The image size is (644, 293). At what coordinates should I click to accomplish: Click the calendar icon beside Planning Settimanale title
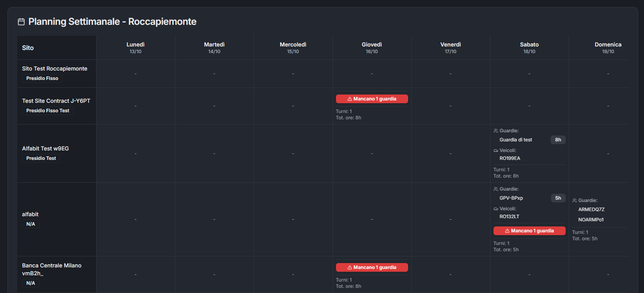point(21,22)
